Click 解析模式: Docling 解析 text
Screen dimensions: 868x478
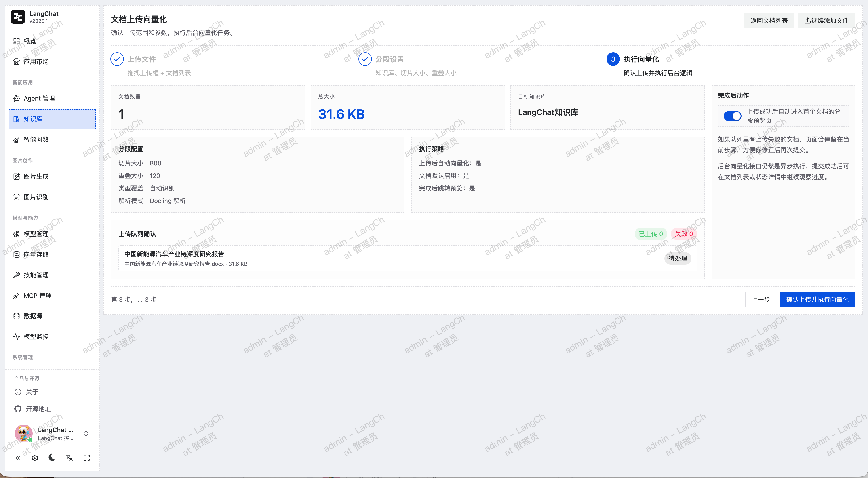152,201
